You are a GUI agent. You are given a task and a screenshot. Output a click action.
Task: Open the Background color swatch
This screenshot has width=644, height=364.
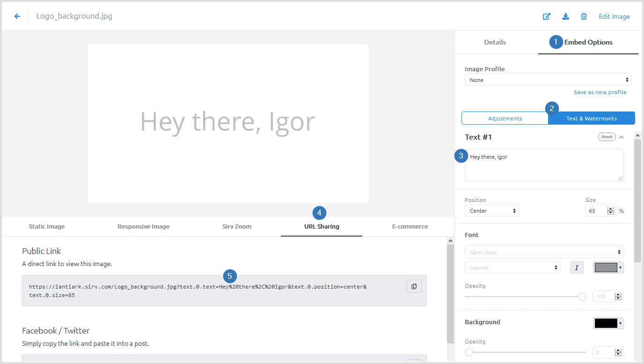(x=608, y=323)
